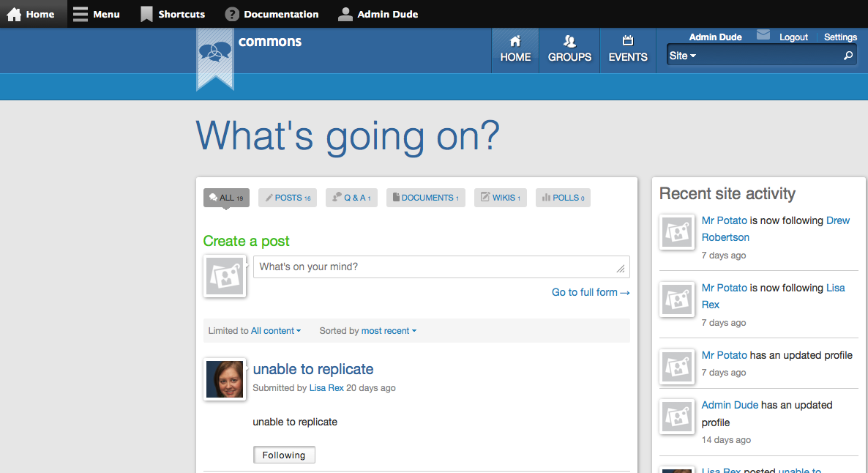Select the ALL 19 tab
This screenshot has height=473, width=868.
pyautogui.click(x=226, y=198)
